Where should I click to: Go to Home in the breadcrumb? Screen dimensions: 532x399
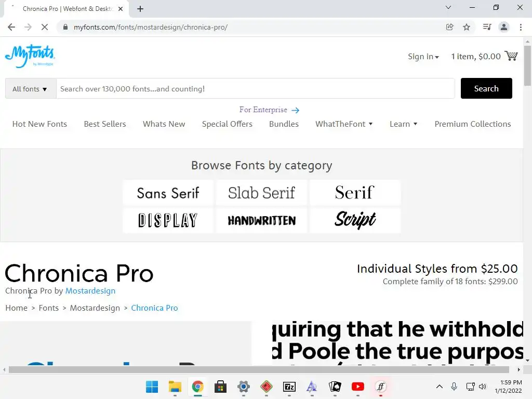point(16,308)
